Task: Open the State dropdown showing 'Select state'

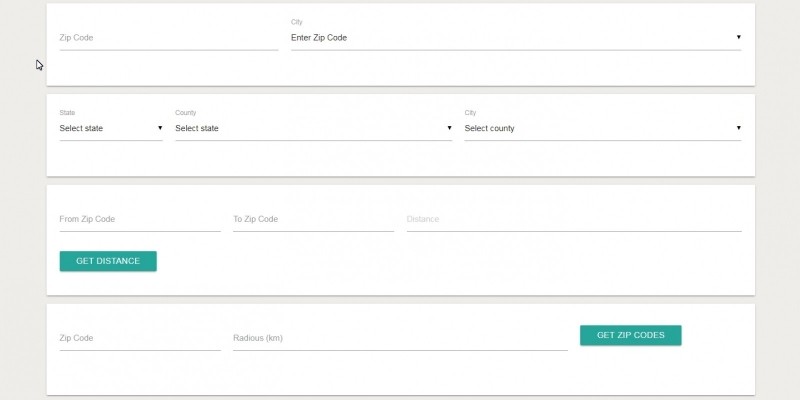Action: (x=105, y=128)
